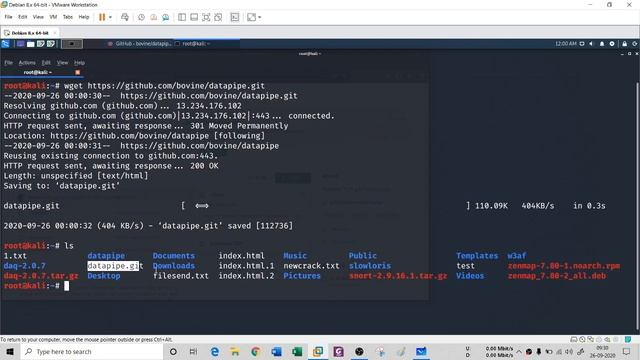The height and width of the screenshot is (360, 640).
Task: Click the send Ctrl+Alt+Del icon in VMware toolbar
Action: pos(125,17)
